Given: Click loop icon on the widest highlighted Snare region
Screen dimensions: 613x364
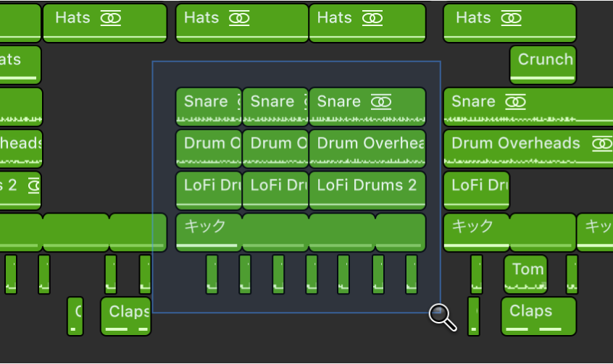Looking at the screenshot, I should (380, 102).
